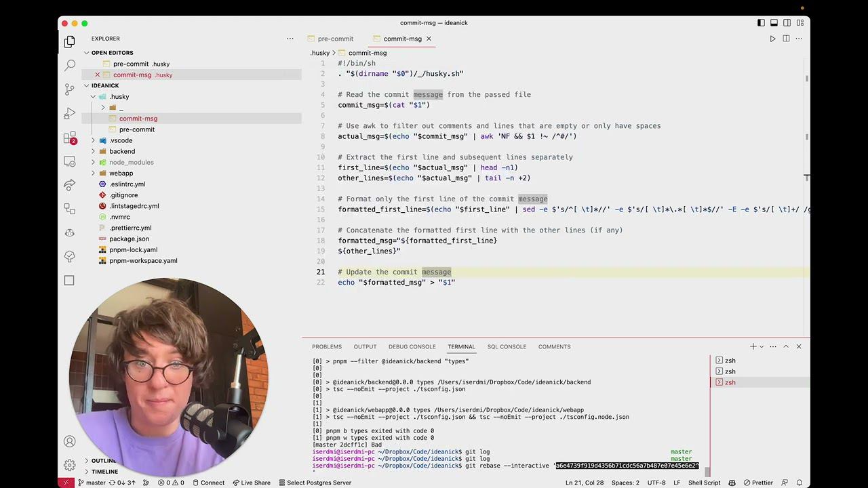The height and width of the screenshot is (488, 868).
Task: Click the Prettier status bar item
Action: pyautogui.click(x=757, y=483)
